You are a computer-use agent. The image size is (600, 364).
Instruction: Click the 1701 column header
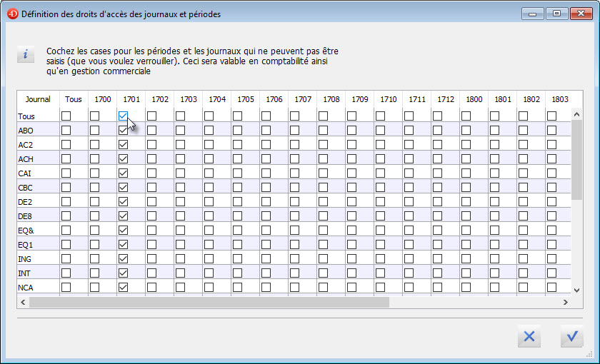[131, 99]
